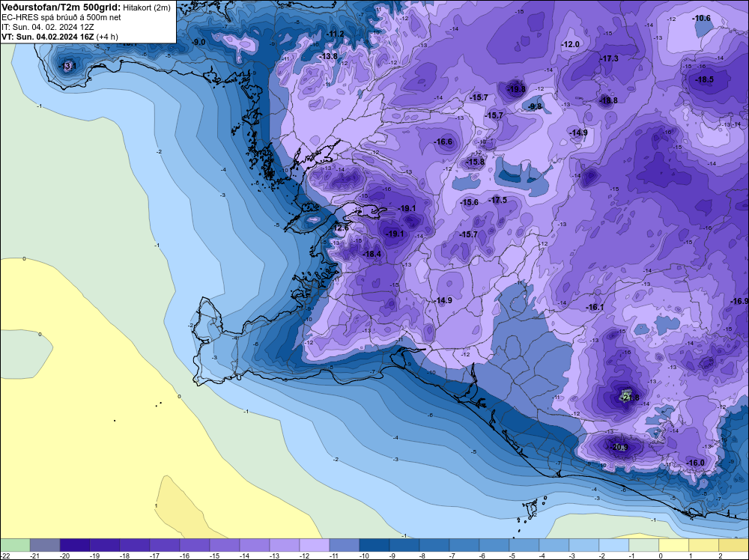
Task: Click the -16.0 temperature value
Action: [695, 463]
